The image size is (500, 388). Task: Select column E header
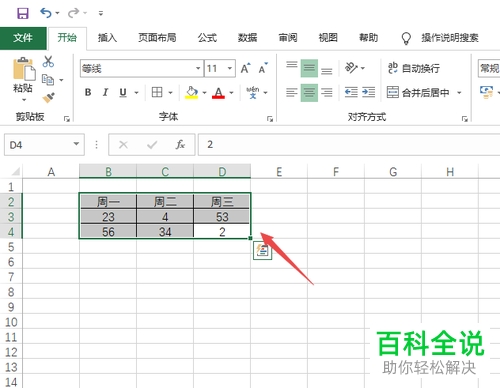tap(279, 172)
